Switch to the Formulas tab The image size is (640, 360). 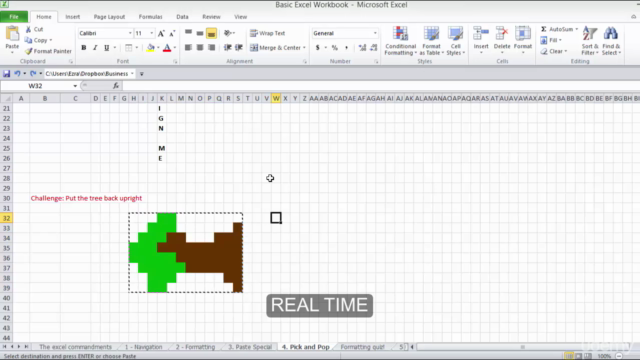[x=150, y=17]
